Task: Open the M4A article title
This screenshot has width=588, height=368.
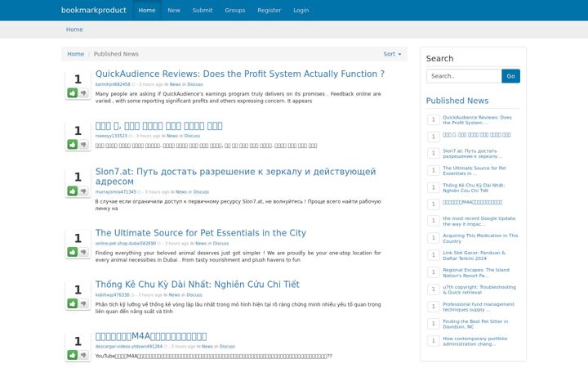Action: 151,336
